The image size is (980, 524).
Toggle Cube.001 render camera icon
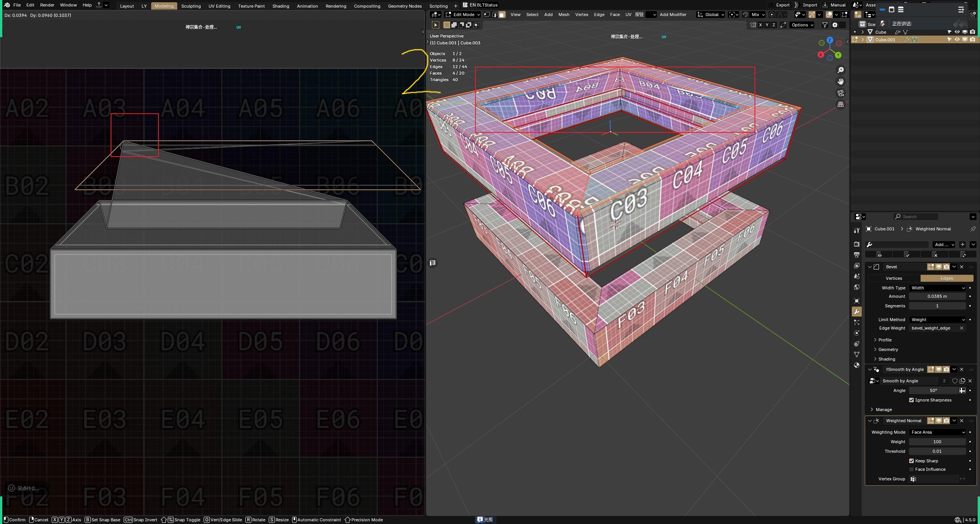[972, 39]
